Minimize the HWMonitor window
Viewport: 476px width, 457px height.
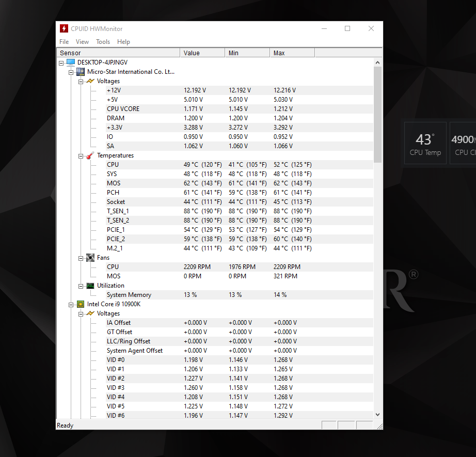[324, 28]
